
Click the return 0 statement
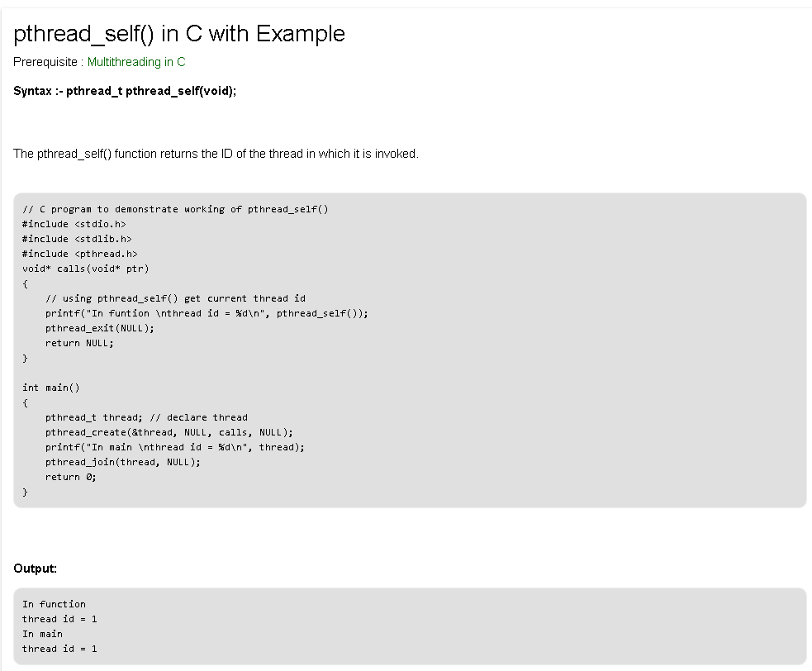pyautogui.click(x=70, y=477)
